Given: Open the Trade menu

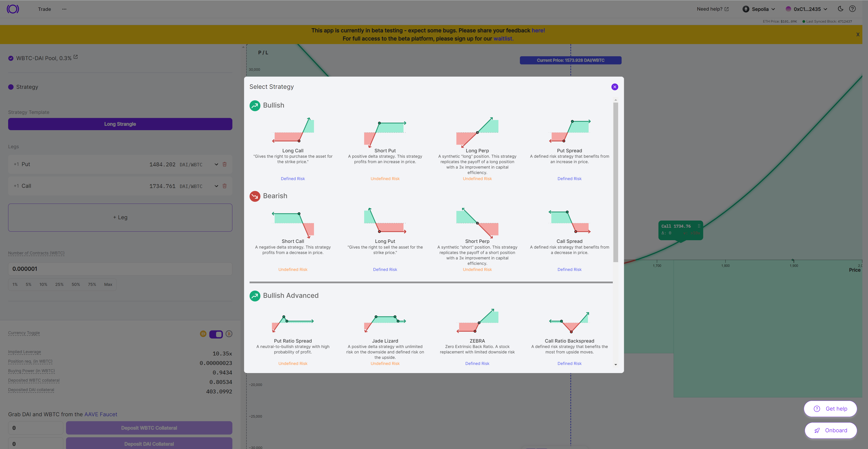Looking at the screenshot, I should pyautogui.click(x=44, y=9).
